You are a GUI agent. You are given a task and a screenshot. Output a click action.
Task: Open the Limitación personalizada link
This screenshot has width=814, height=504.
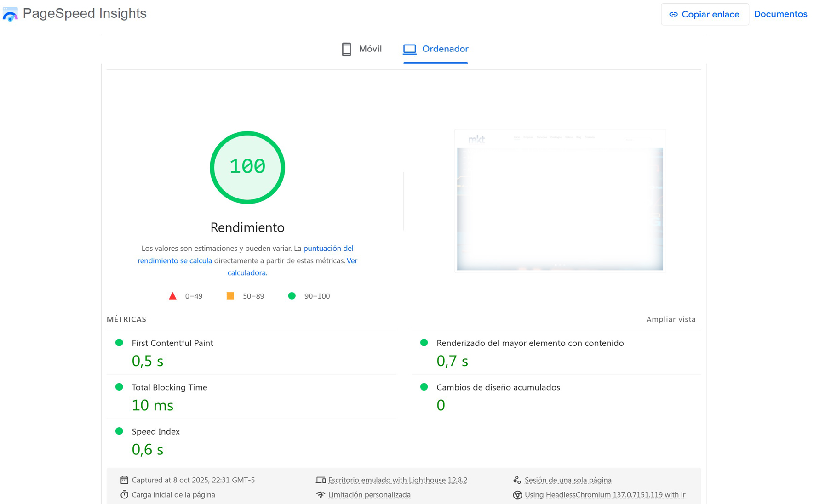click(x=369, y=495)
